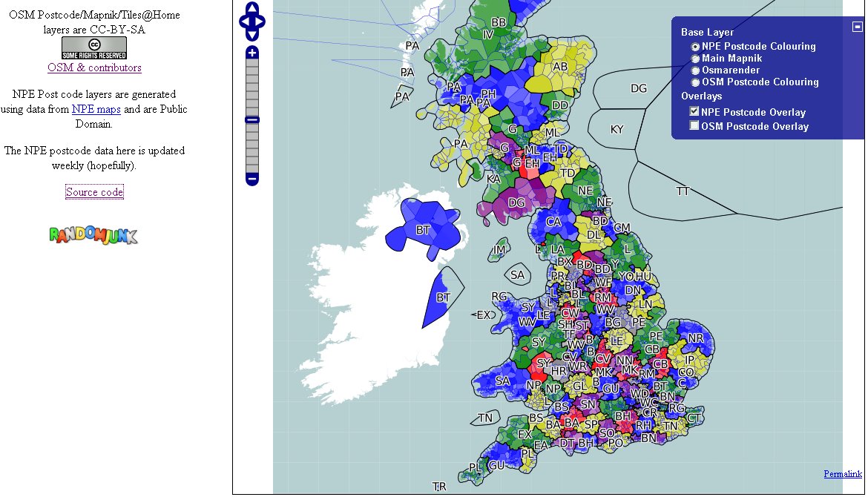Select NPE Postcode Colouring base layer
The image size is (868, 497).
click(695, 47)
